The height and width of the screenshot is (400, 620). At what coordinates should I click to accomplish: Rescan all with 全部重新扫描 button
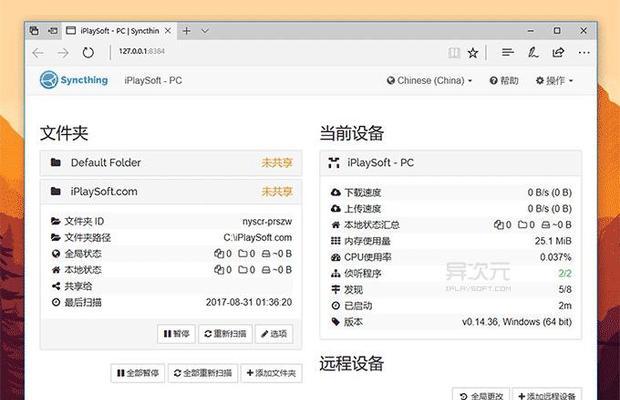tap(202, 373)
